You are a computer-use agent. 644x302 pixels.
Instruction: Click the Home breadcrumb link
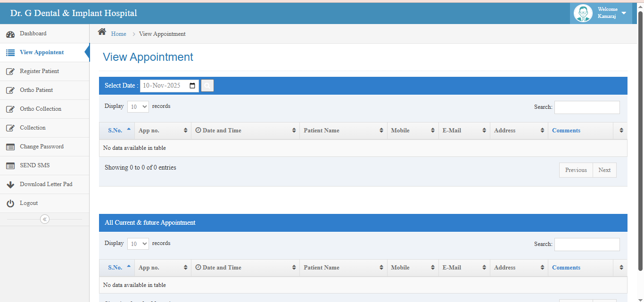(118, 34)
